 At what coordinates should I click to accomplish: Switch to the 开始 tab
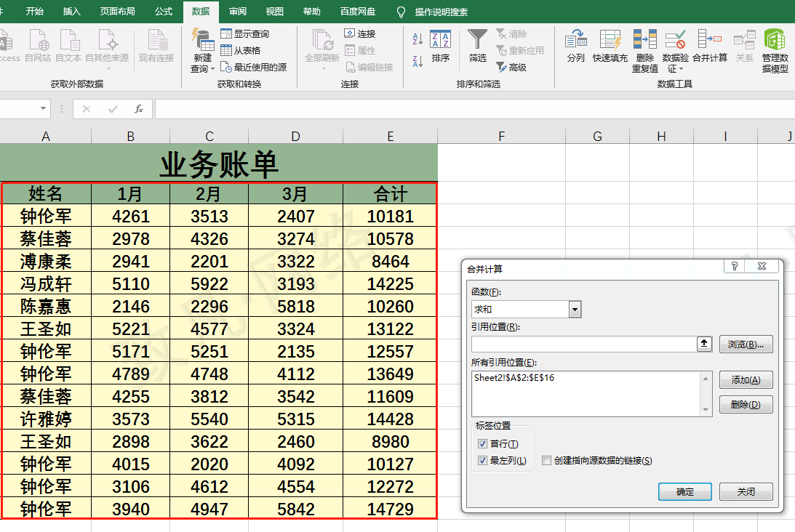(34, 11)
